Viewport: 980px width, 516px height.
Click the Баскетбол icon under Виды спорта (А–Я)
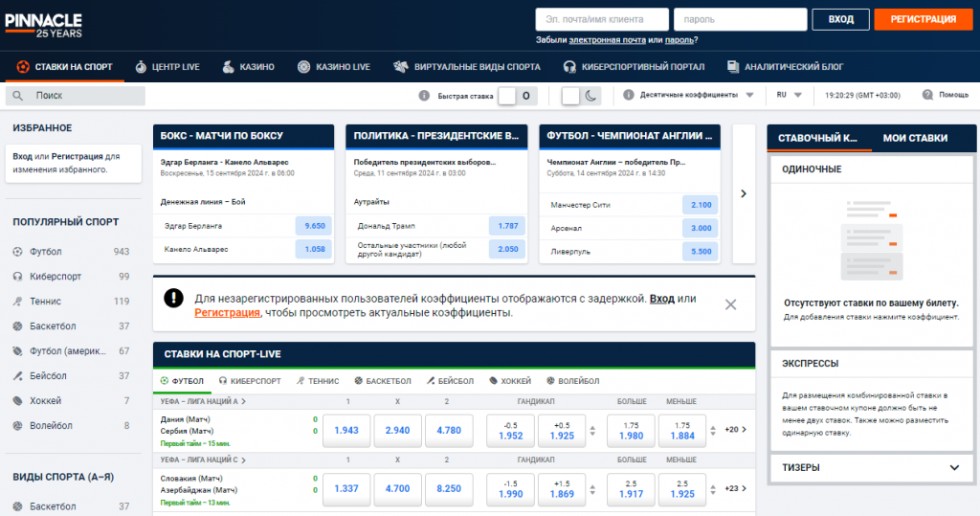(17, 506)
